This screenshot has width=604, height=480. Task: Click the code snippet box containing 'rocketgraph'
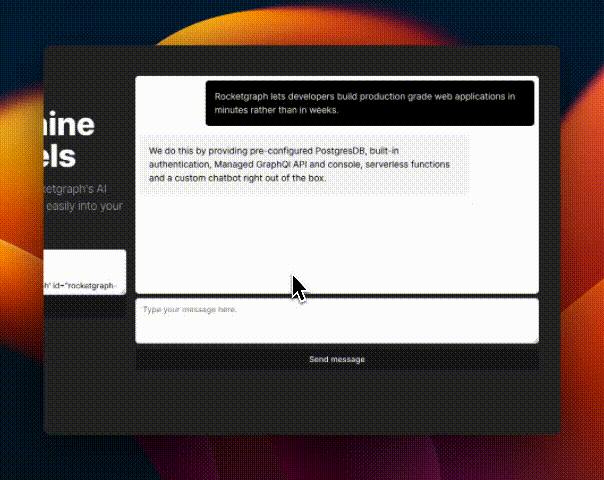pos(85,272)
